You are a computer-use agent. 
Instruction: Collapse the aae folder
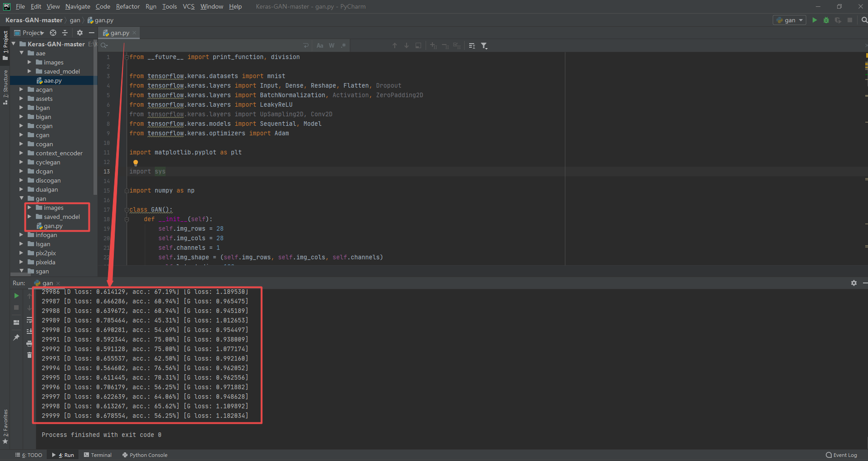coord(21,53)
